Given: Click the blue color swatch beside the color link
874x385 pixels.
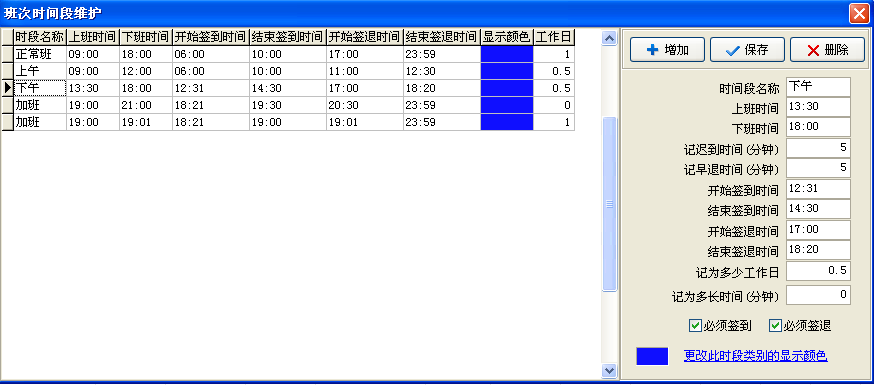Looking at the screenshot, I should pos(652,356).
